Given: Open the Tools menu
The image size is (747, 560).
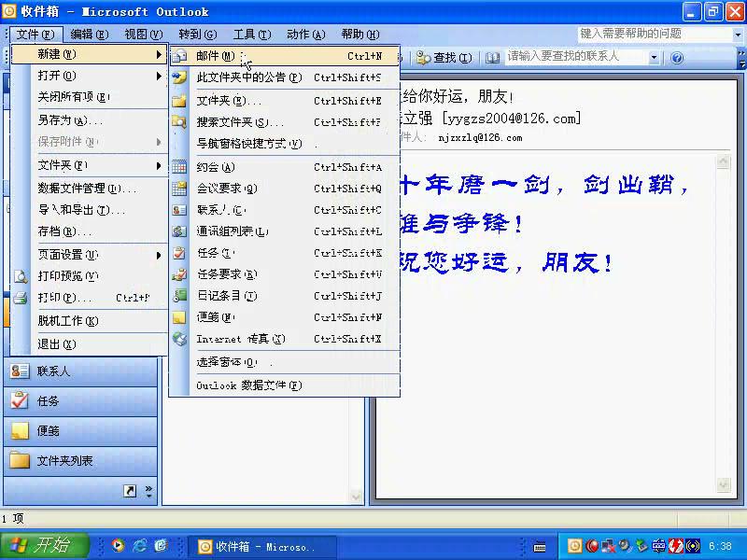Looking at the screenshot, I should [x=252, y=35].
